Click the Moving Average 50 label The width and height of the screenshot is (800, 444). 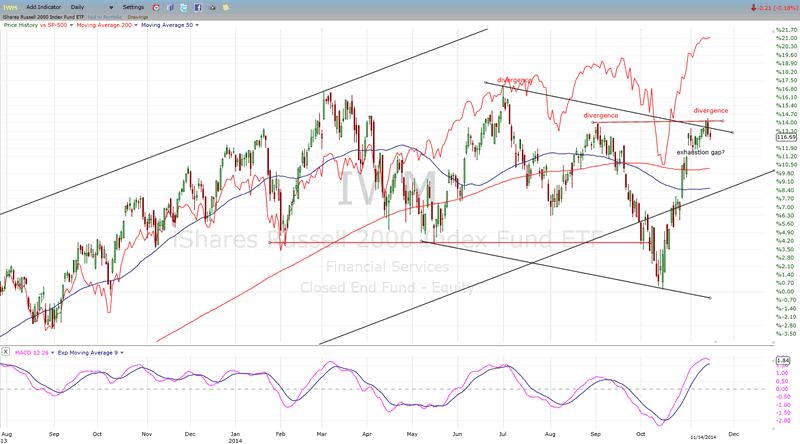click(167, 25)
